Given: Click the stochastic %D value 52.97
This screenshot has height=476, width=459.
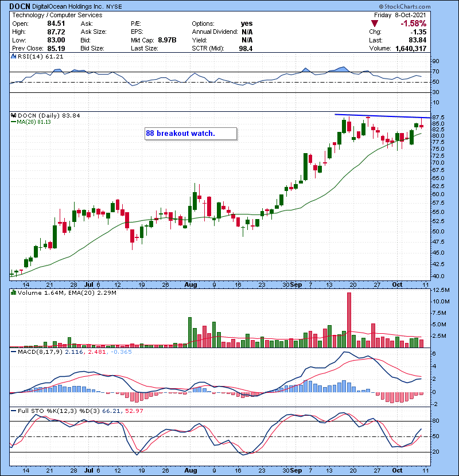Looking at the screenshot, I should click(134, 411).
